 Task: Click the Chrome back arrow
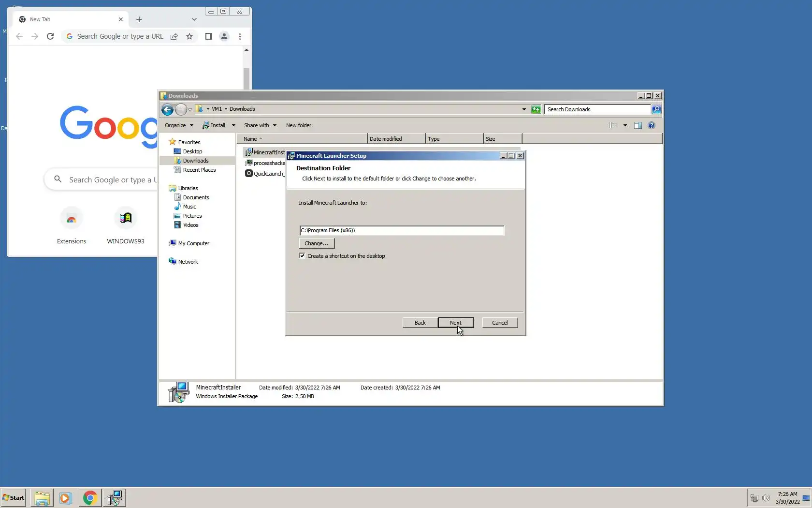coord(19,36)
